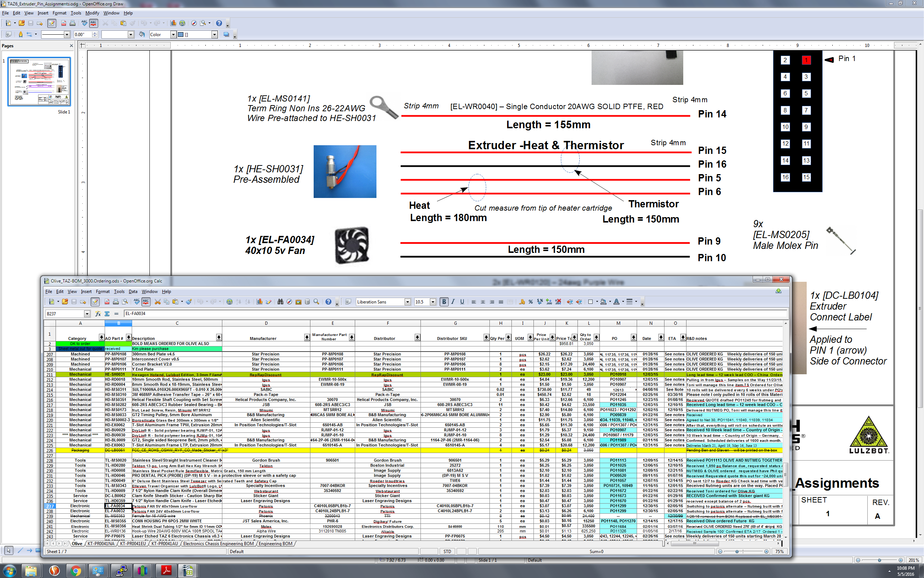This screenshot has height=578, width=924.
Task: Click the Windows Start button
Action: pos(9,571)
